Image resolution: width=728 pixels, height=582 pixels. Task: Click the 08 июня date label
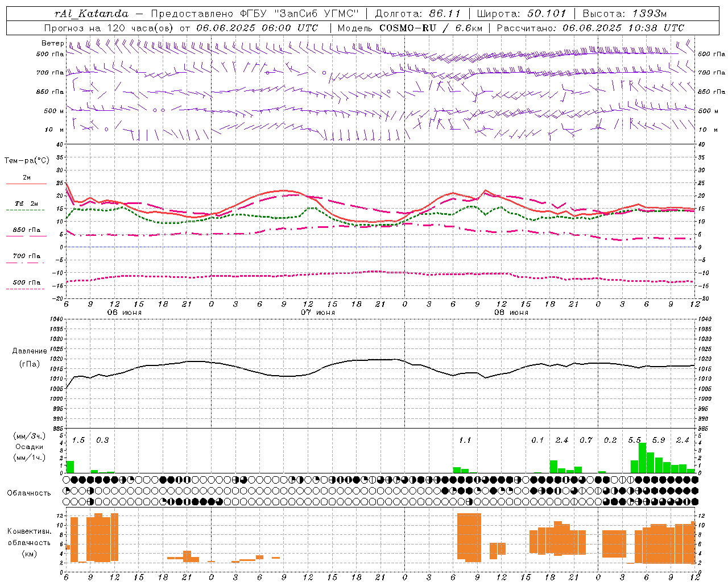point(511,313)
